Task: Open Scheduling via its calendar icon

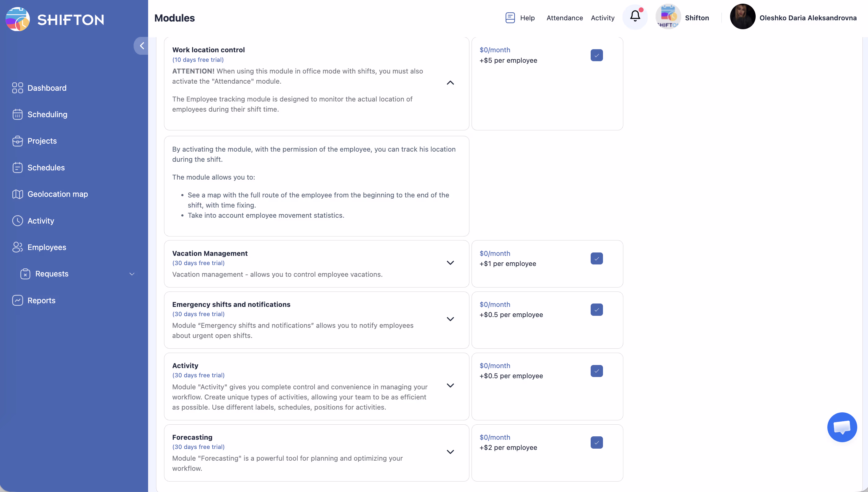Action: [x=17, y=114]
